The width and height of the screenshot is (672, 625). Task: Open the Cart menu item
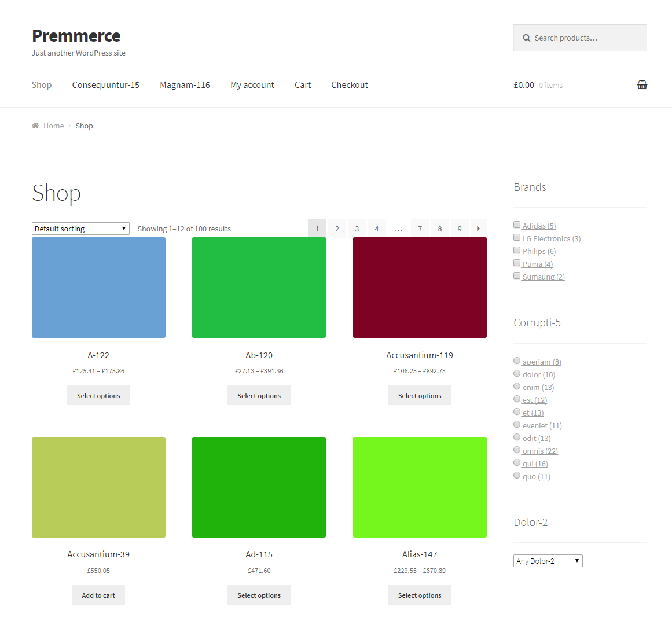(303, 85)
